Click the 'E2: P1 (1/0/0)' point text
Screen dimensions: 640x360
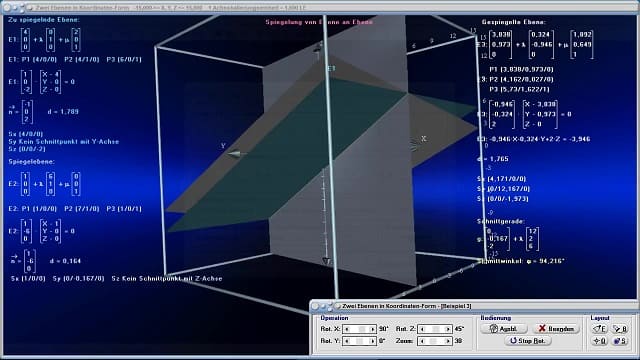point(33,209)
